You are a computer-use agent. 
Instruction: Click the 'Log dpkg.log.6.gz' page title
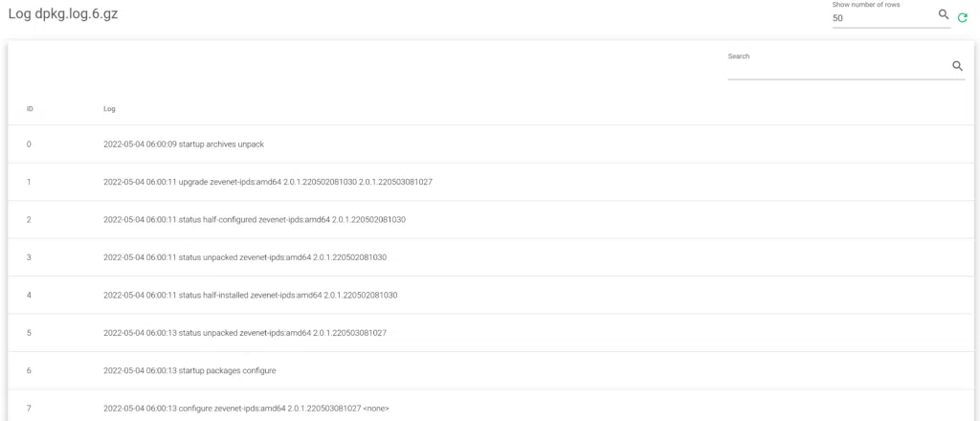[x=64, y=16]
